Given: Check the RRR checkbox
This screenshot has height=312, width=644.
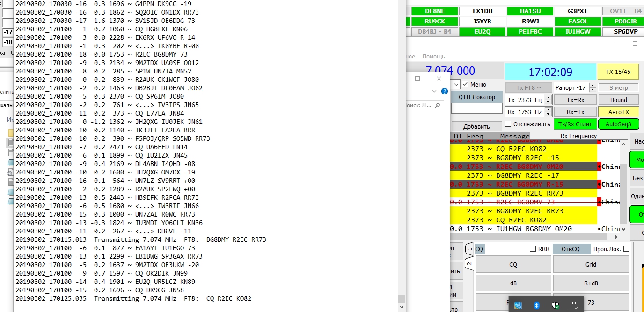Looking at the screenshot, I should click(x=533, y=249).
